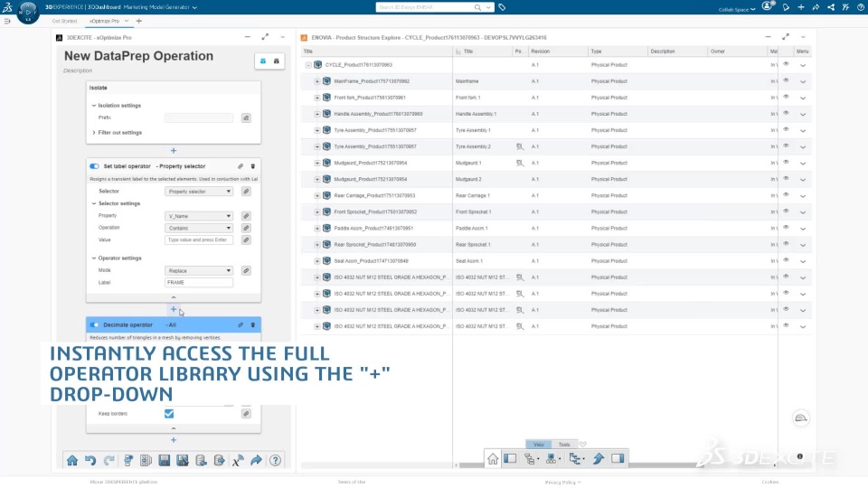Image resolution: width=868 pixels, height=488 pixels.
Task: Toggle the Decimate operator switch
Action: click(x=94, y=324)
